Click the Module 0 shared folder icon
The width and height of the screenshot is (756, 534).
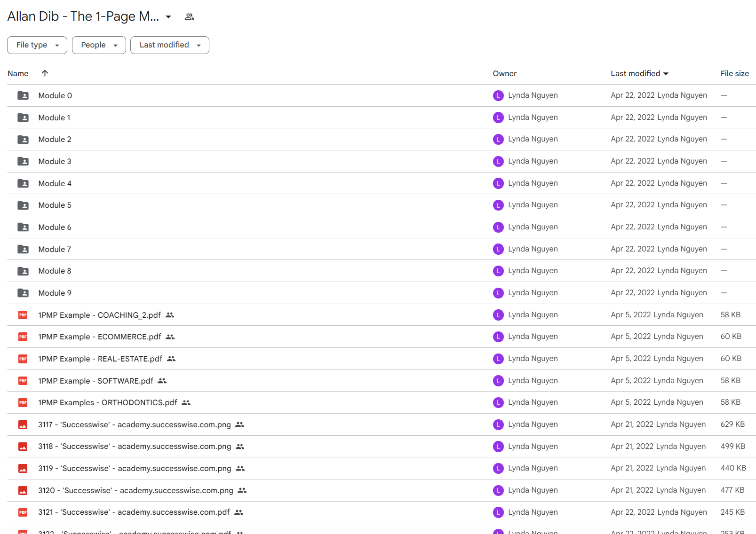23,95
